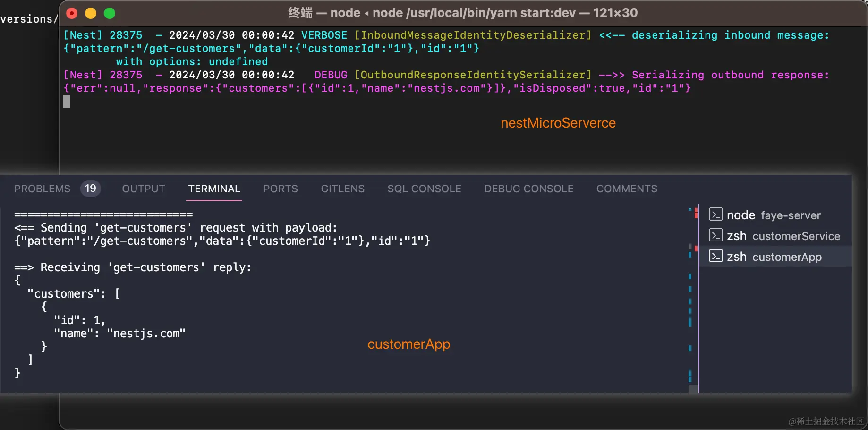Click the problems count badge 19
868x430 pixels.
(x=90, y=189)
